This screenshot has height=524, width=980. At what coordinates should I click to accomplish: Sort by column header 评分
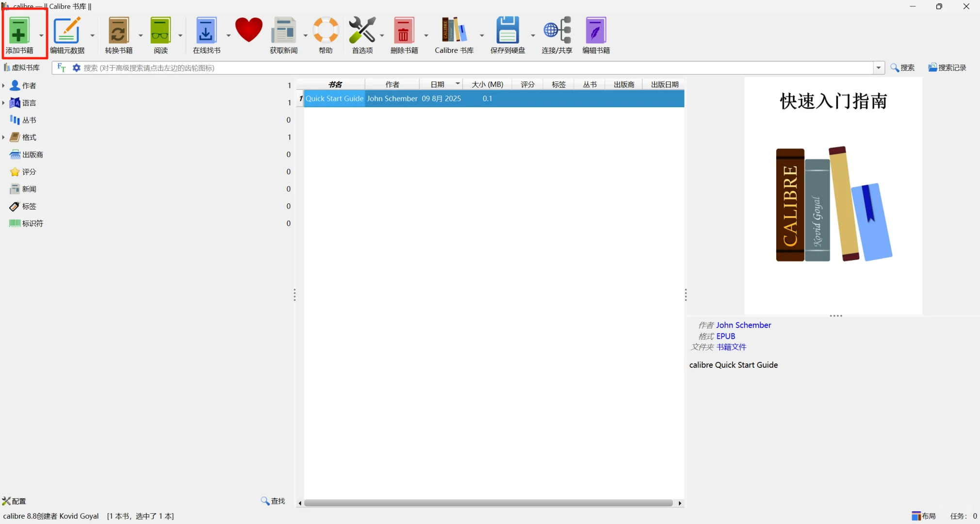(527, 84)
